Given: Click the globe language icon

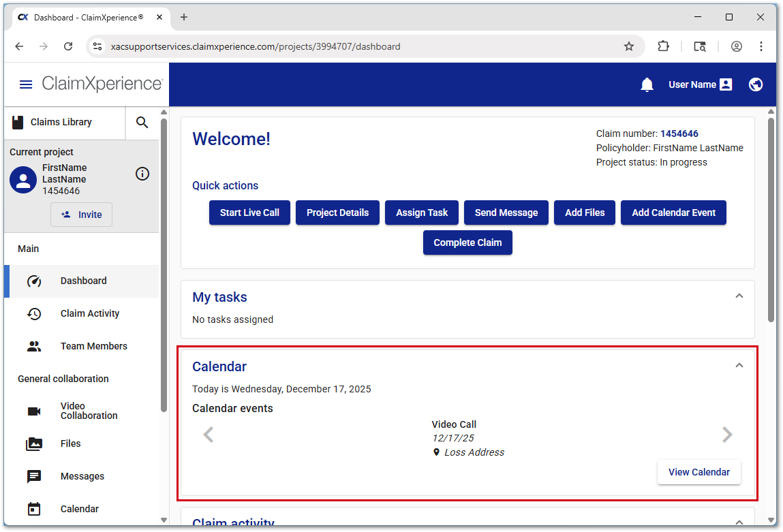Looking at the screenshot, I should pyautogui.click(x=755, y=84).
